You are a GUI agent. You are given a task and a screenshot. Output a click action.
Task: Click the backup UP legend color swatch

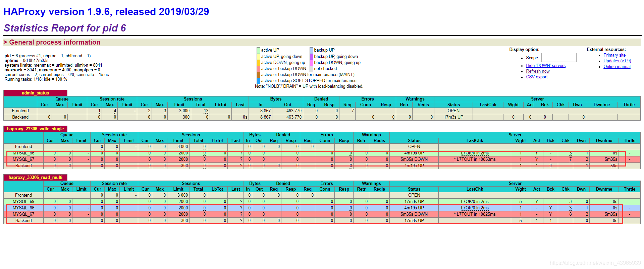click(x=311, y=50)
